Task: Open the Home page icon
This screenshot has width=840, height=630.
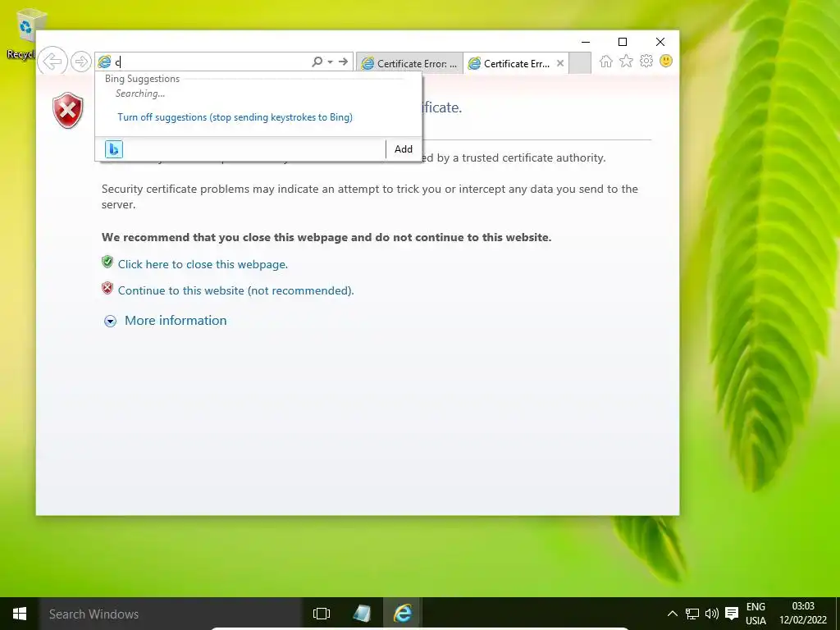Action: click(606, 61)
